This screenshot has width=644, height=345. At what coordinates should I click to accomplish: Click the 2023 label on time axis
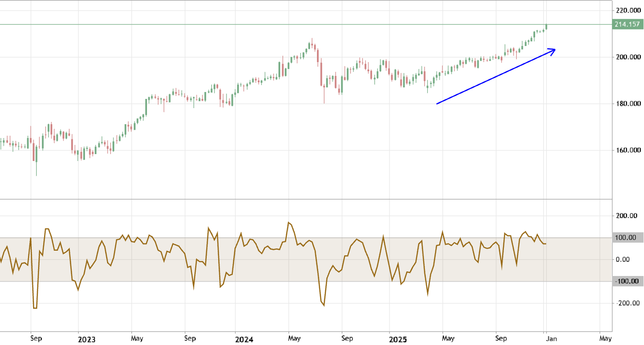coord(86,339)
